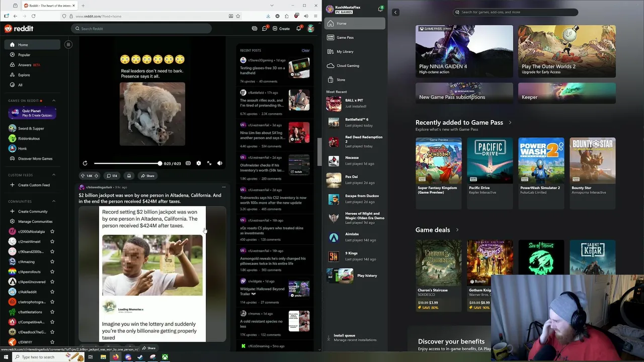
Task: Open Xbox Install queue
Action: click(355, 337)
